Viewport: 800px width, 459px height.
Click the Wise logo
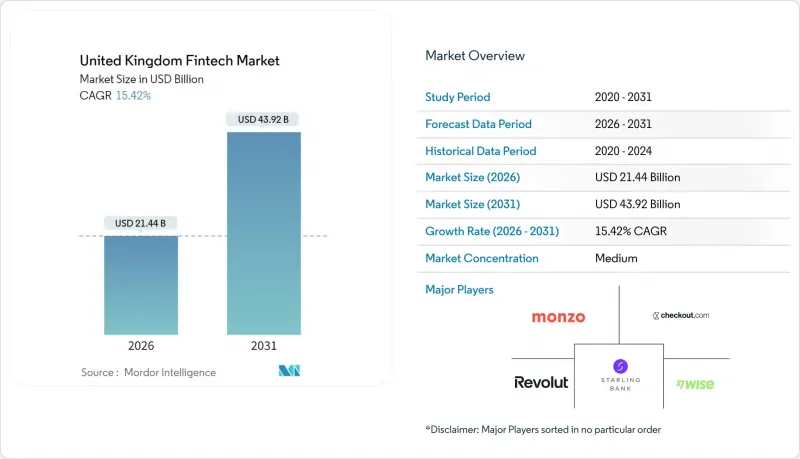click(694, 383)
